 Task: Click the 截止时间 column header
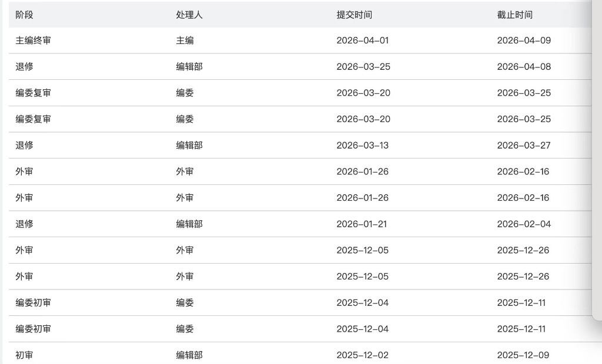click(x=514, y=15)
